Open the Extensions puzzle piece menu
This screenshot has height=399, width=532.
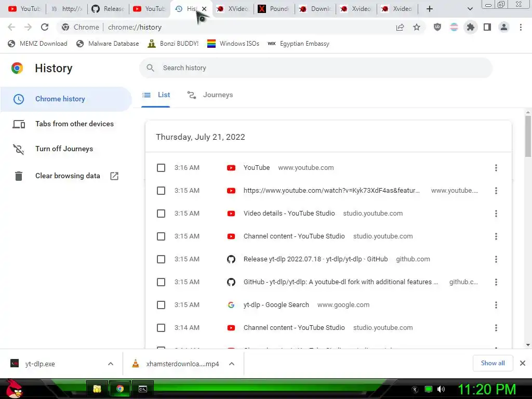coord(471,27)
